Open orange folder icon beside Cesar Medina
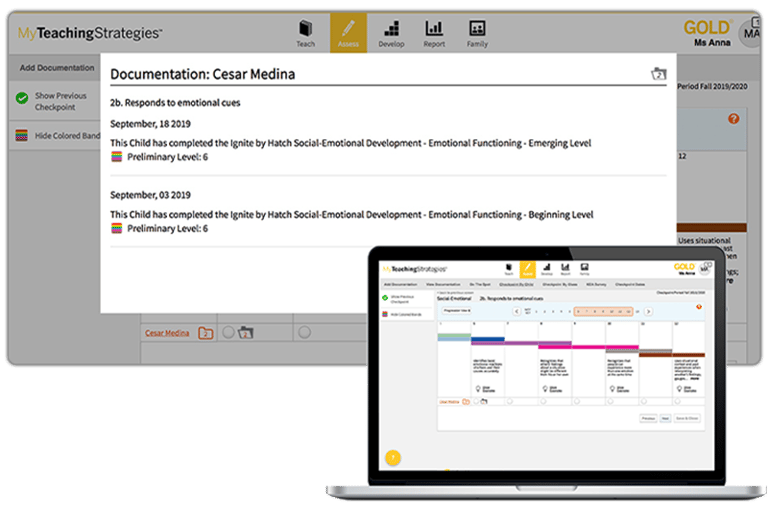The width and height of the screenshot is (768, 518). pyautogui.click(x=205, y=333)
